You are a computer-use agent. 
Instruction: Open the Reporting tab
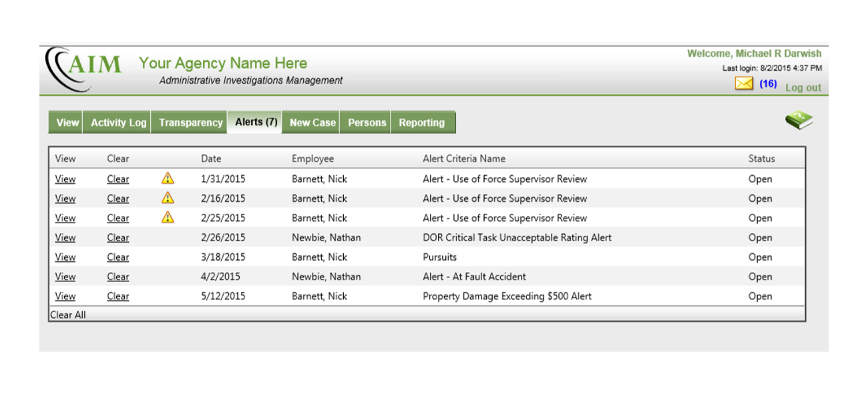click(421, 122)
